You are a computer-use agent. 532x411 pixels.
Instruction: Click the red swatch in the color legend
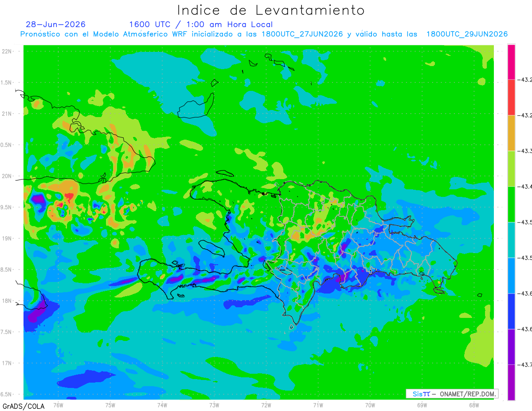tap(511, 98)
